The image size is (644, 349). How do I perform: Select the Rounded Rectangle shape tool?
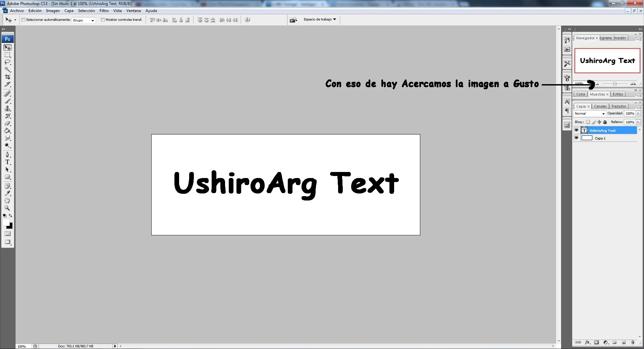[x=7, y=177]
